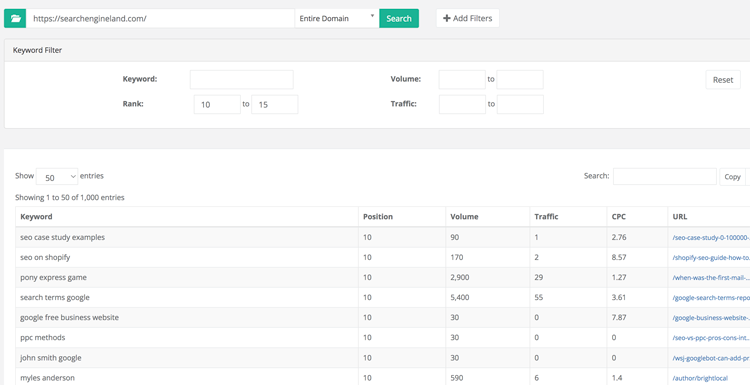The image size is (750, 385).
Task: Click CPC value 2.76
Action: (619, 237)
